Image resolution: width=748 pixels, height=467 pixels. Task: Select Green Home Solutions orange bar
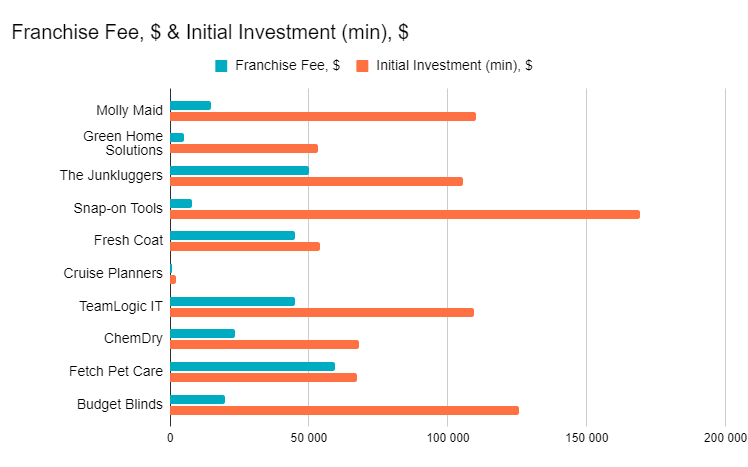pyautogui.click(x=244, y=148)
